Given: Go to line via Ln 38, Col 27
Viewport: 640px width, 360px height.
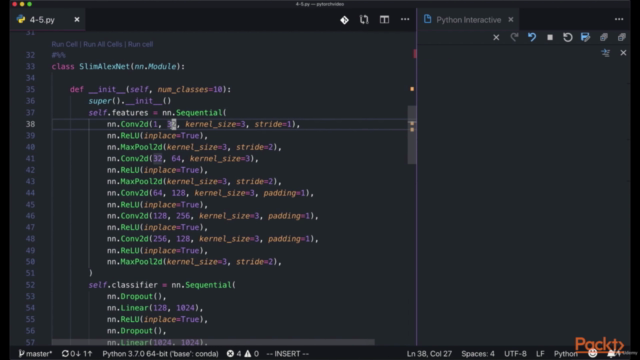Looking at the screenshot, I should [429, 353].
